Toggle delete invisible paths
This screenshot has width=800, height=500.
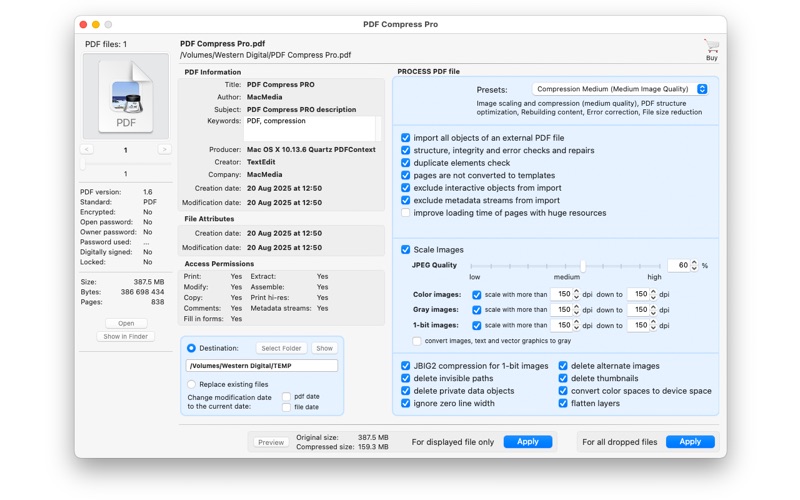pyautogui.click(x=406, y=378)
